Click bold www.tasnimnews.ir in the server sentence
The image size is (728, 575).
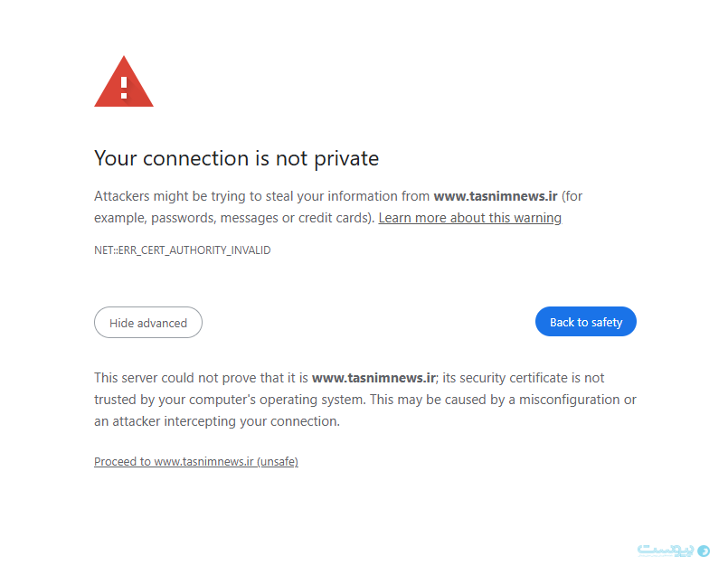pos(373,378)
